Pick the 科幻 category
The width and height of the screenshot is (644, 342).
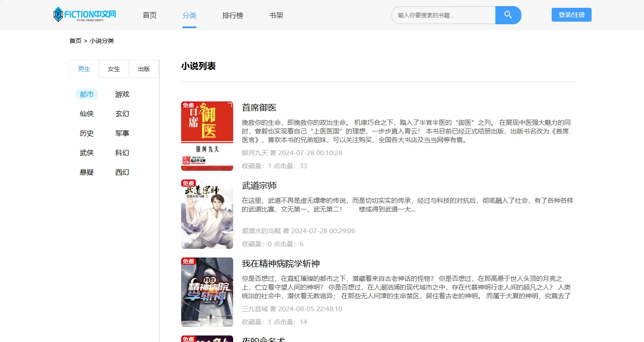click(x=122, y=153)
